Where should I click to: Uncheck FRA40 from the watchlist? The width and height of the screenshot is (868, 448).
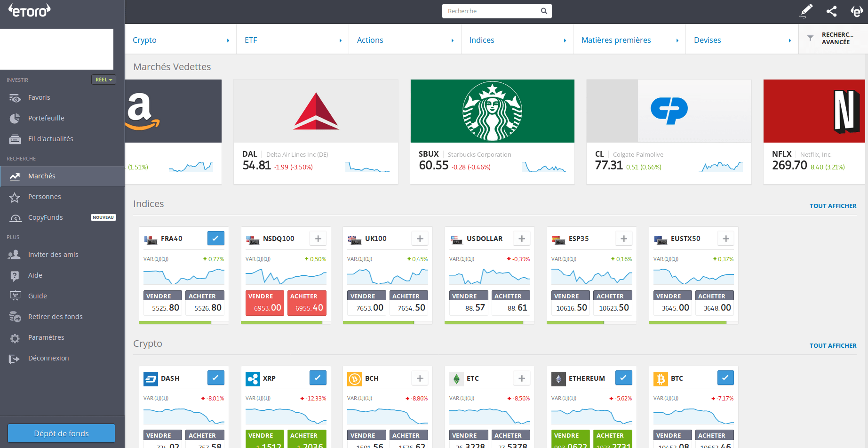click(216, 238)
